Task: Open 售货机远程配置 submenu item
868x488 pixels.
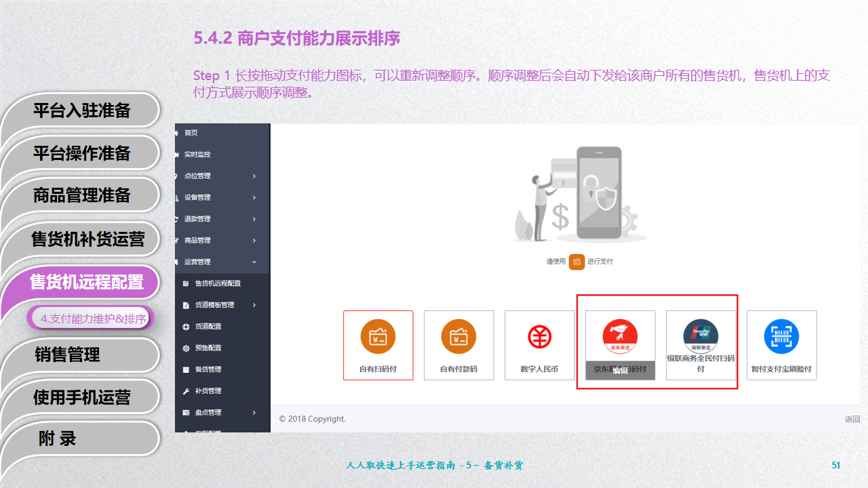Action: pos(218,283)
